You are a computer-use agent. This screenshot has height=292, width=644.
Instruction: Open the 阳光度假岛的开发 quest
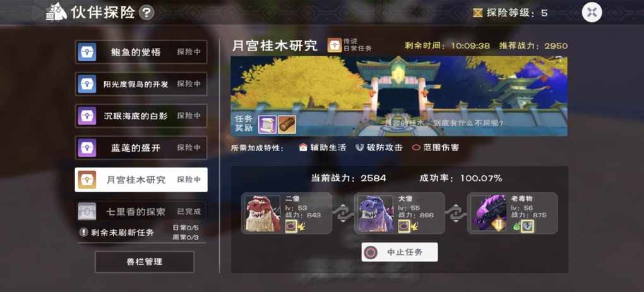pyautogui.click(x=141, y=84)
